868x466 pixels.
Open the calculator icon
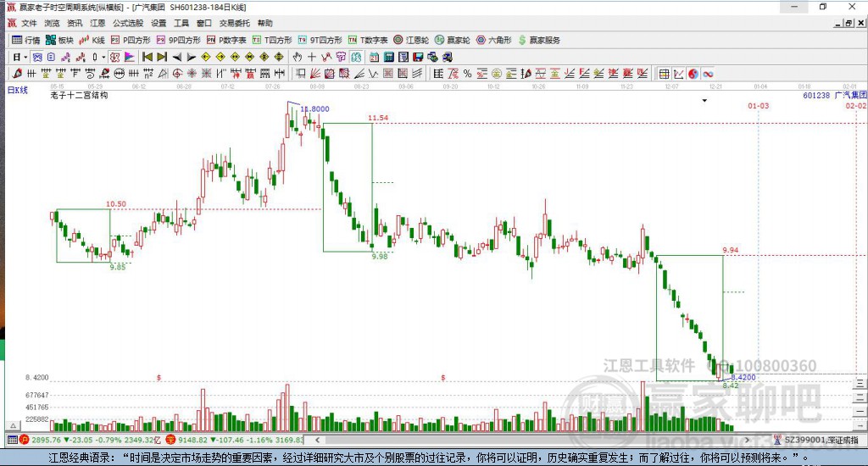pos(388,57)
